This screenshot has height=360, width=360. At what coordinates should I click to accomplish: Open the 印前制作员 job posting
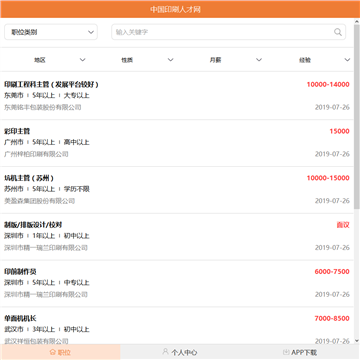177,283
